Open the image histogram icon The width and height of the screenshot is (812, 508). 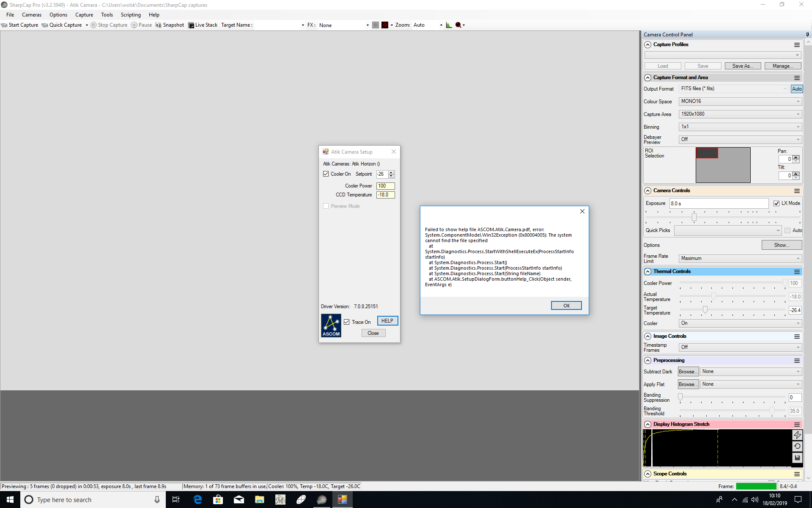449,25
